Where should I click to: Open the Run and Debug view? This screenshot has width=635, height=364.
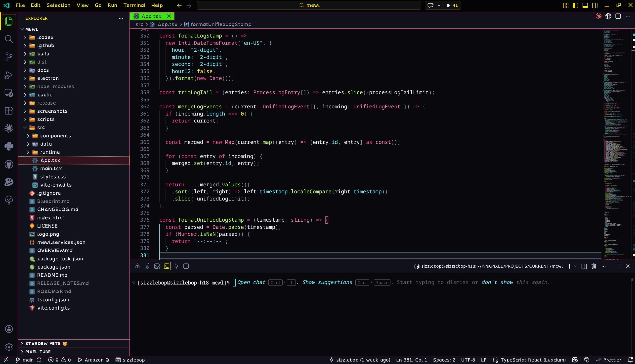pyautogui.click(x=9, y=75)
